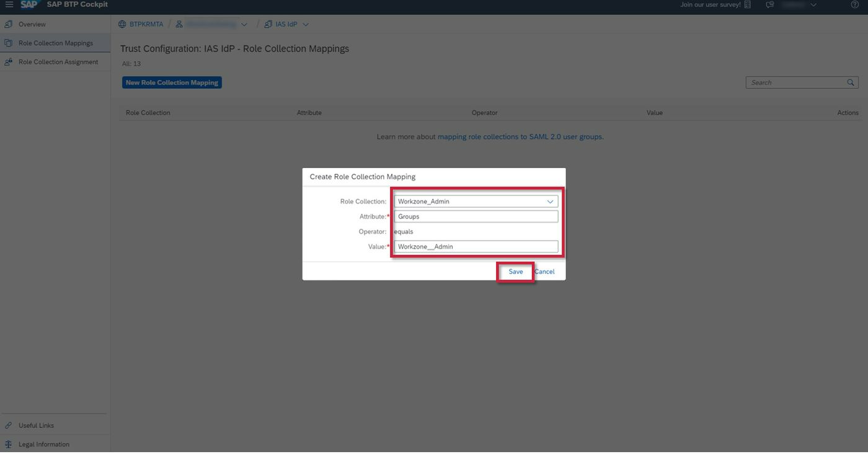Click the Useful Links chain icon
The height and width of the screenshot is (454, 868).
[8, 426]
